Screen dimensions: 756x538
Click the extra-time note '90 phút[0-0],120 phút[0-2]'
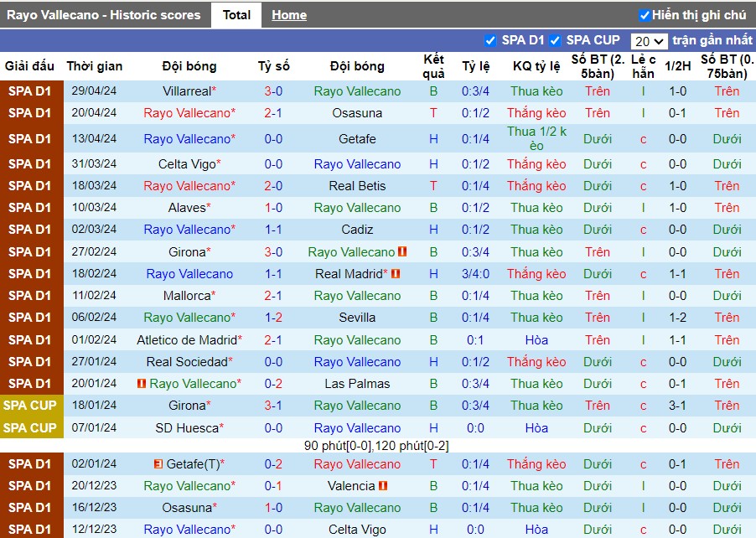pos(376,446)
